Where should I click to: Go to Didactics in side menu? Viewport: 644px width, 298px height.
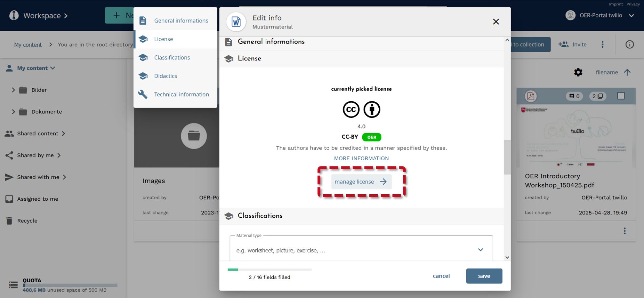point(165,76)
